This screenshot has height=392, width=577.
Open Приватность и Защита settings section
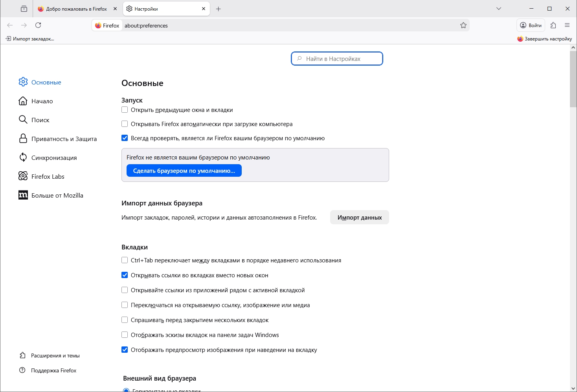(x=64, y=139)
